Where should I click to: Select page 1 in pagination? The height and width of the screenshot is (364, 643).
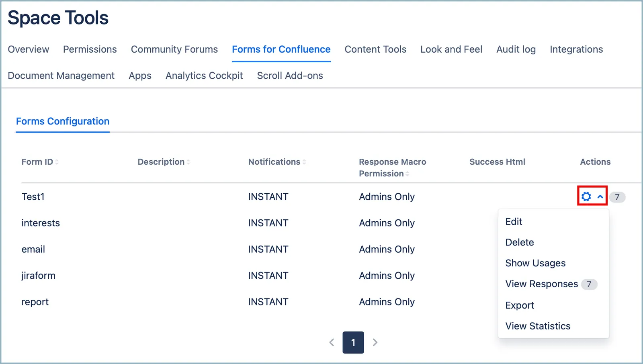[353, 342]
